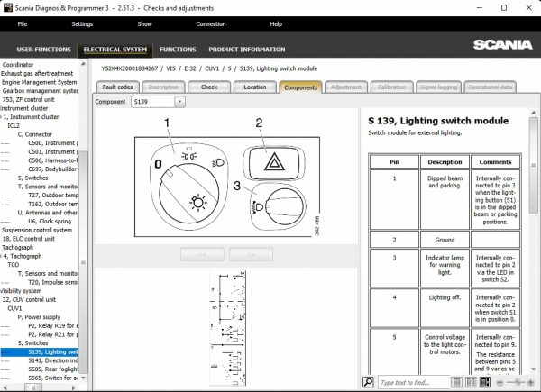Viewport: 541px width, 392px height.
Task: Open the Show menu
Action: [x=144, y=23]
